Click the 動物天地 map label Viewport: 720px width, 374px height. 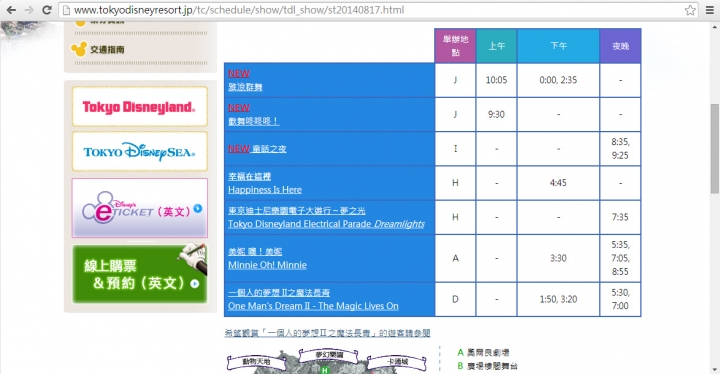(x=256, y=362)
